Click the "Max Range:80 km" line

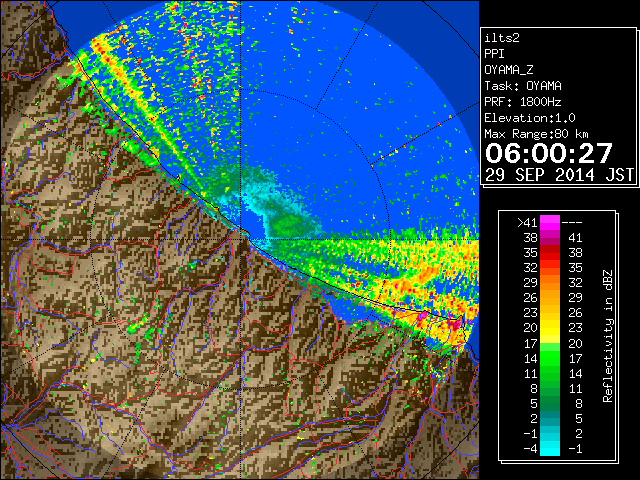click(536, 134)
